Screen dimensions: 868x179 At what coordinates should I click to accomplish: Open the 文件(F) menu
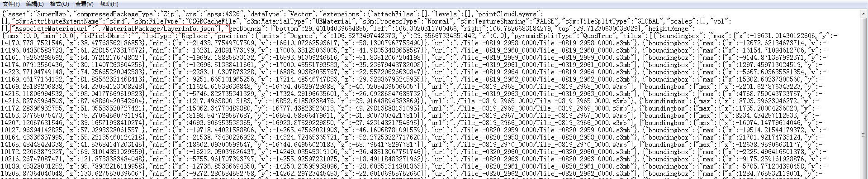point(11,4)
